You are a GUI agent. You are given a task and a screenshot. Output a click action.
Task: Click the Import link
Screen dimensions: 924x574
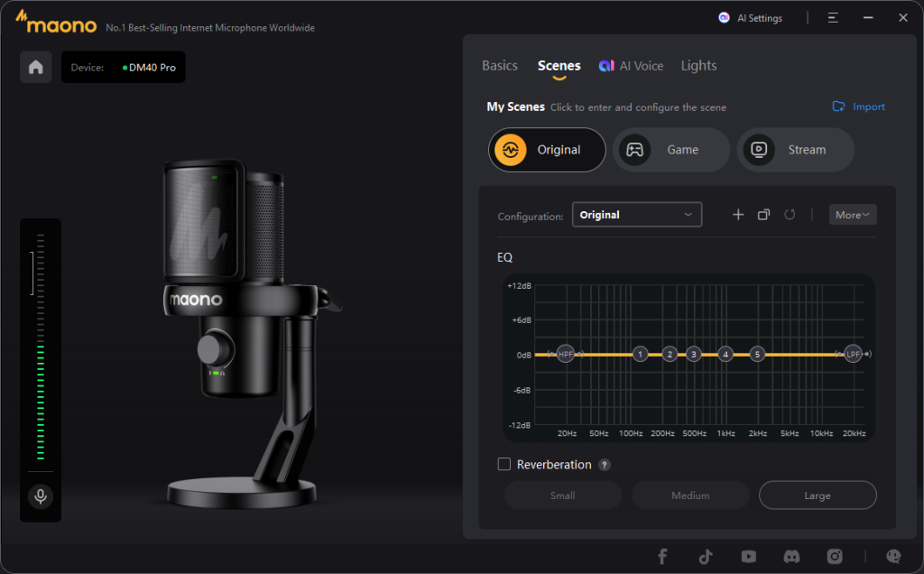coord(858,106)
